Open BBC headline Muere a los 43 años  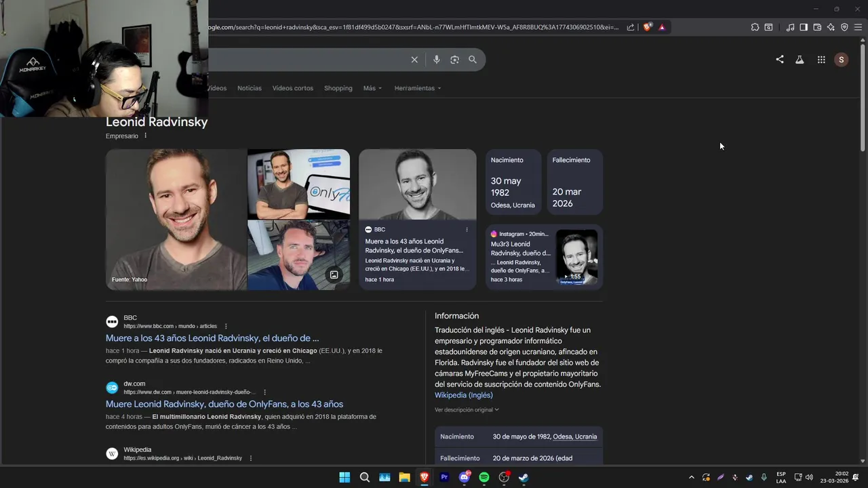click(x=212, y=338)
